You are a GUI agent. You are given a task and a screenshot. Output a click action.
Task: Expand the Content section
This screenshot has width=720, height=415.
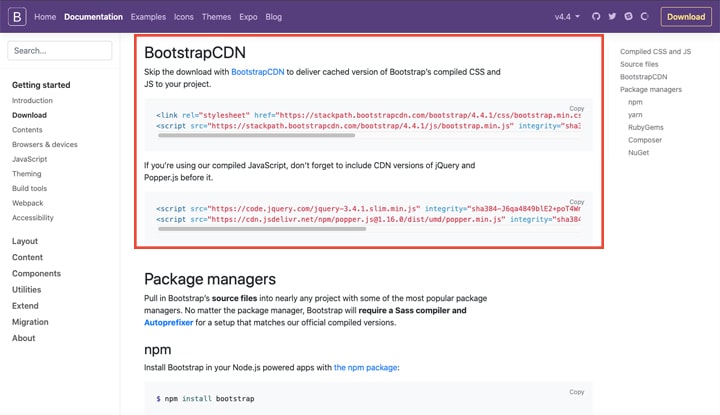(27, 257)
